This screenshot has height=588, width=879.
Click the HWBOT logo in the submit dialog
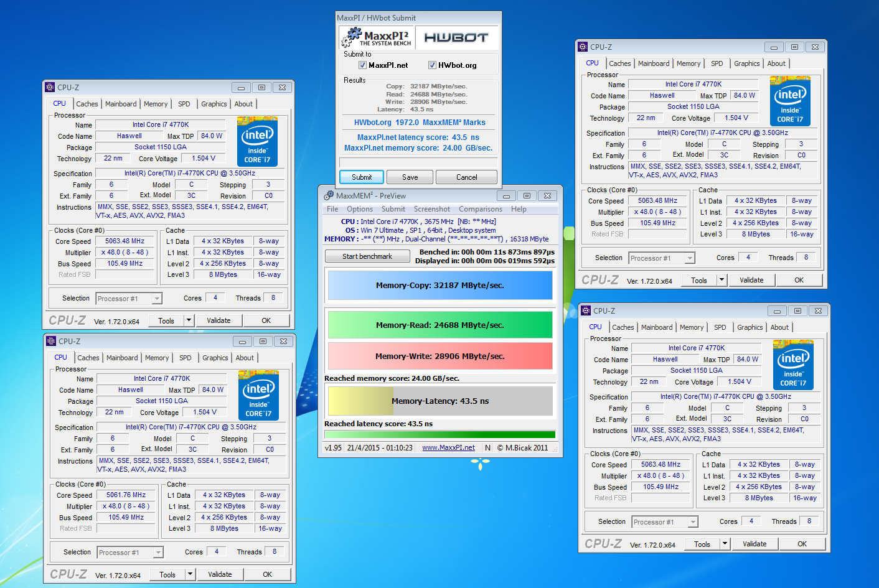tap(456, 38)
